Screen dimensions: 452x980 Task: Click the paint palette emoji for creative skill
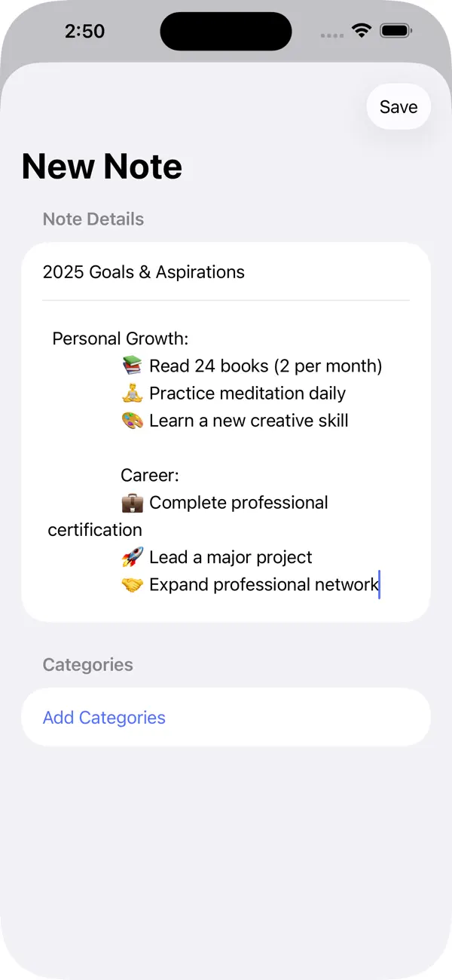(x=132, y=421)
